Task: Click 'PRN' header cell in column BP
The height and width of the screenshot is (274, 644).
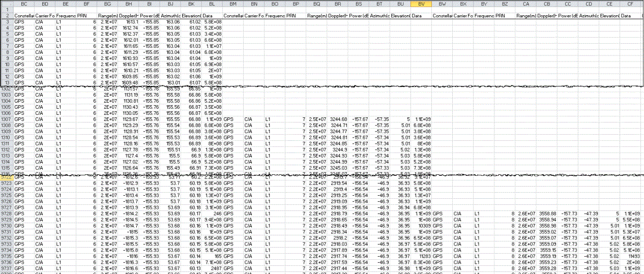Action: (x=295, y=16)
